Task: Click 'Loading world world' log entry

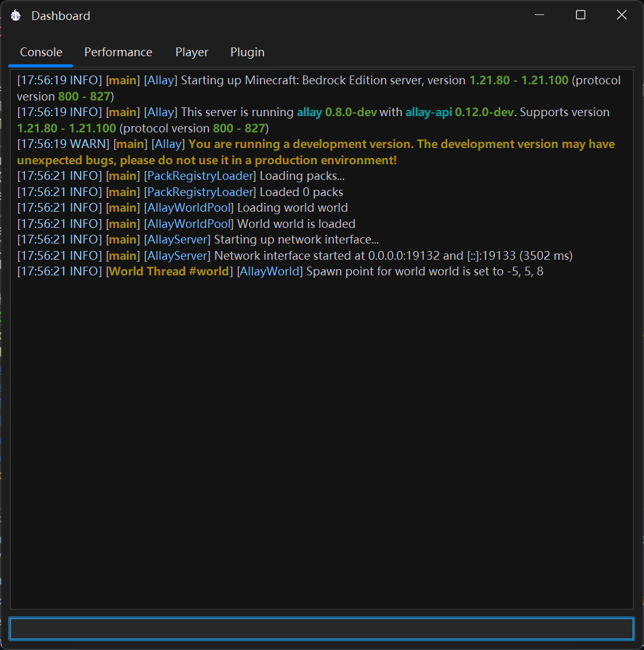Action: pyautogui.click(x=182, y=208)
